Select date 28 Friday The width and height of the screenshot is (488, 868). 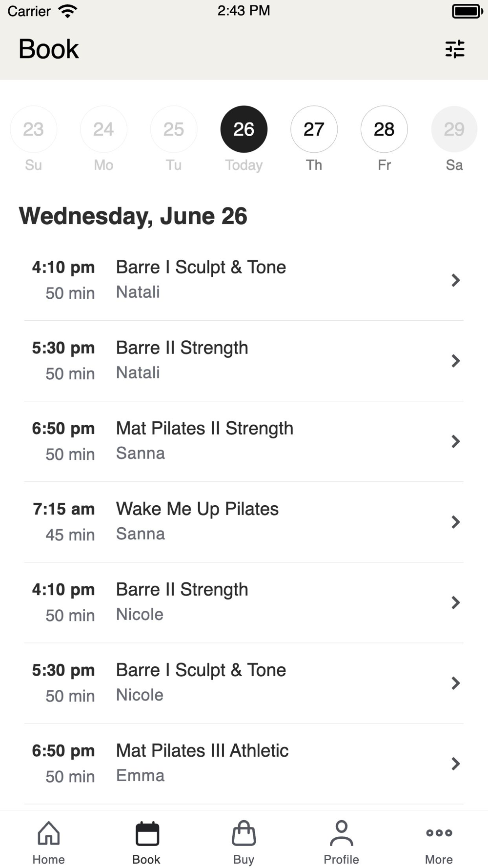click(x=384, y=129)
